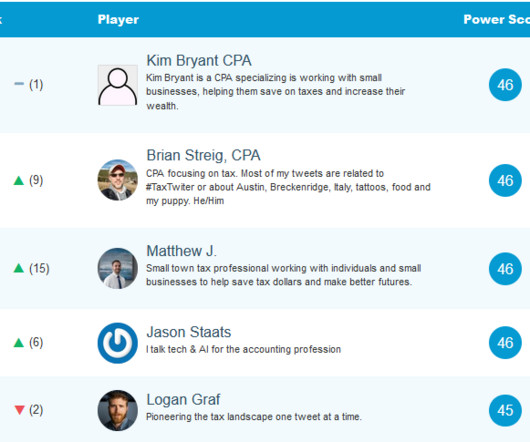Screen dimensions: 530x442
Task: Open Brian Streig, CPA name link
Action: click(x=203, y=155)
